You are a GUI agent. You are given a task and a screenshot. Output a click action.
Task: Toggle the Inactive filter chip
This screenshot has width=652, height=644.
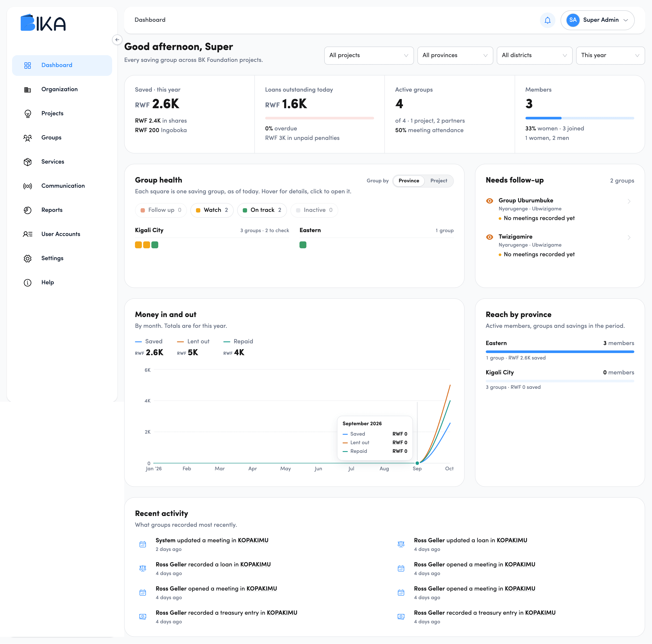pos(314,210)
